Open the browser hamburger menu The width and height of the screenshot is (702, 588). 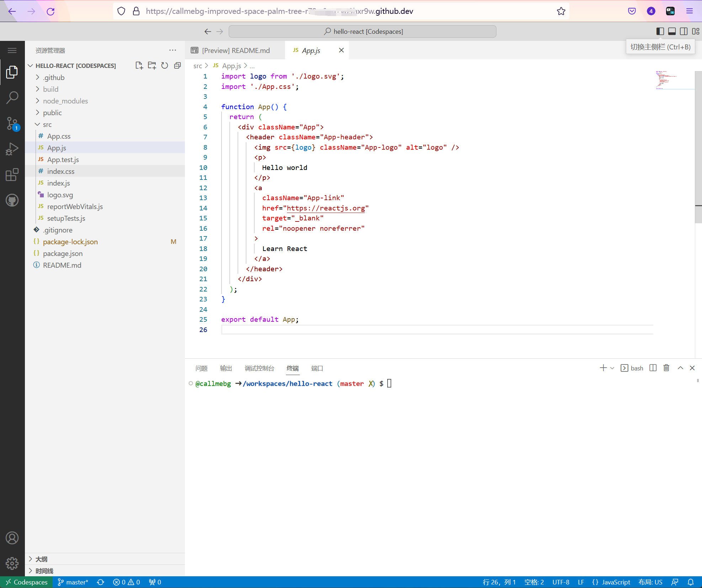[690, 11]
